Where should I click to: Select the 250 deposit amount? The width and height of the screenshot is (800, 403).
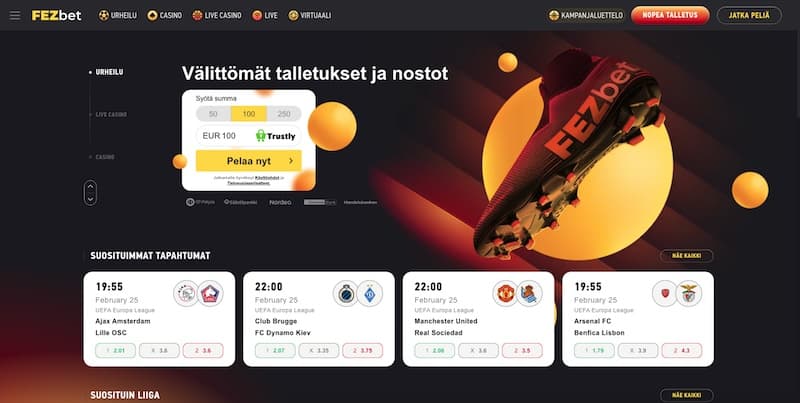(284, 114)
